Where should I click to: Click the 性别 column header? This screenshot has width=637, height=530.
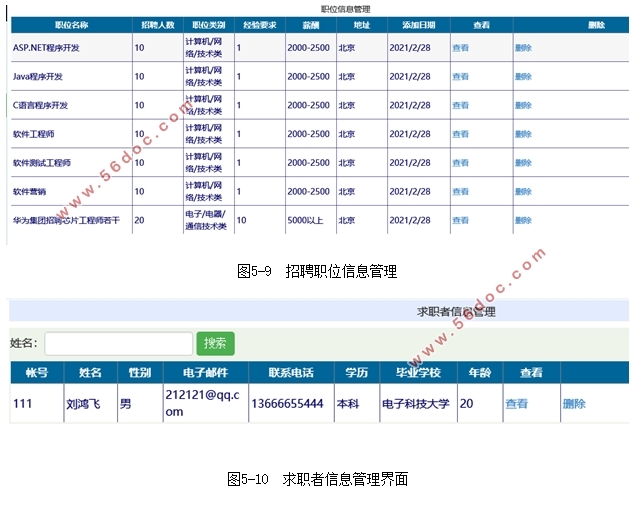tap(140, 373)
